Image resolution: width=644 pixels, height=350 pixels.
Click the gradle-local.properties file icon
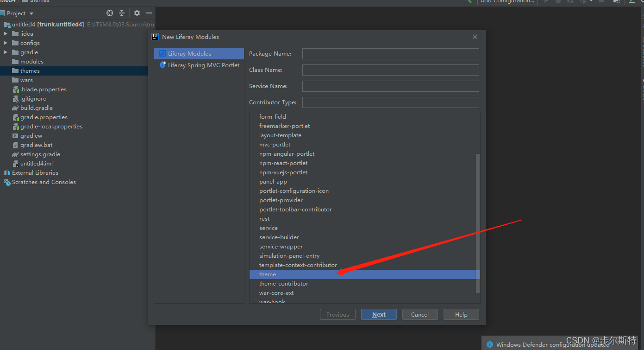[x=15, y=127]
